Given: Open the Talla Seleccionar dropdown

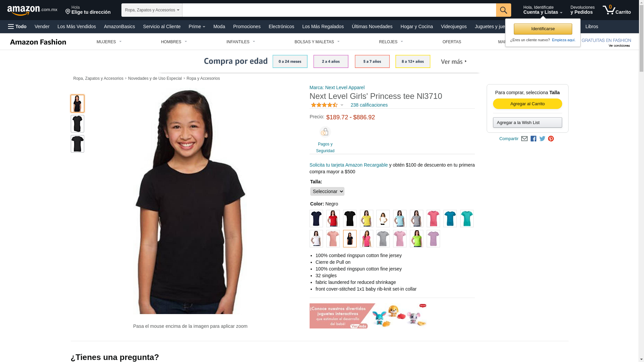Looking at the screenshot, I should point(327,191).
